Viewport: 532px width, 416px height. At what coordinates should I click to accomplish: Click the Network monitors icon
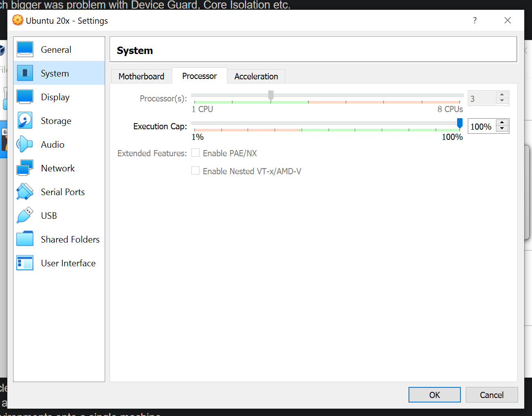click(x=25, y=168)
